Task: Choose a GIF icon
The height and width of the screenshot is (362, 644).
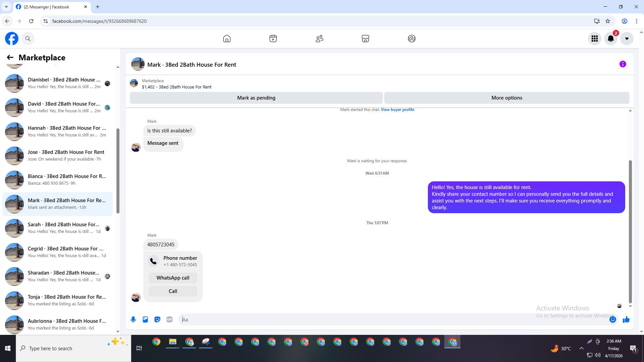Action: (169, 319)
